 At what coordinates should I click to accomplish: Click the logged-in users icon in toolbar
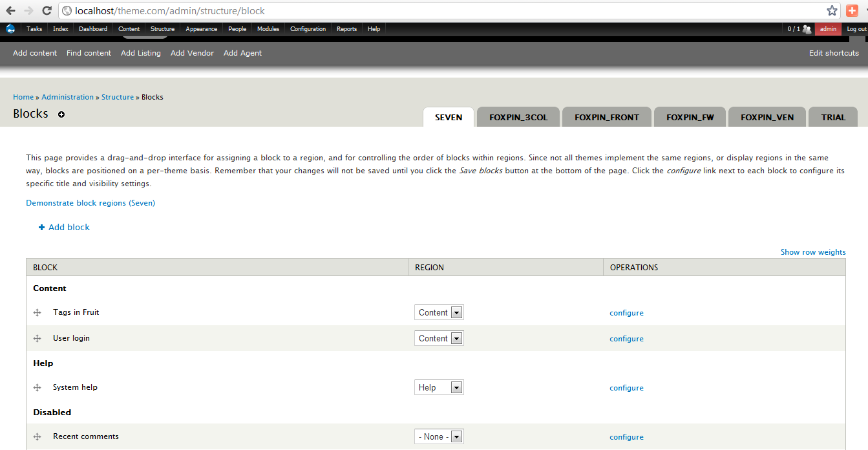tap(807, 28)
